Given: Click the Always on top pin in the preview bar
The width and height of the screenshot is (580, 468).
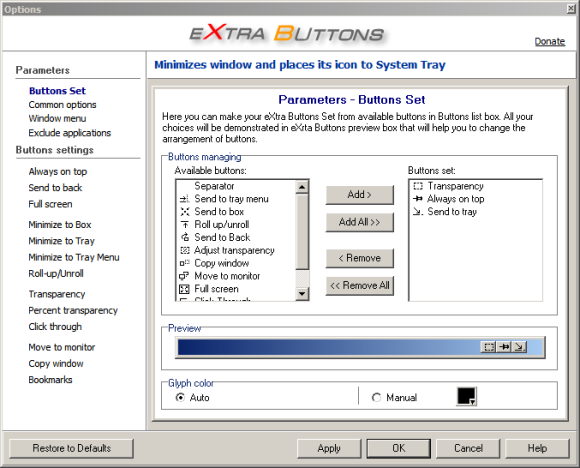Looking at the screenshot, I should click(x=504, y=347).
